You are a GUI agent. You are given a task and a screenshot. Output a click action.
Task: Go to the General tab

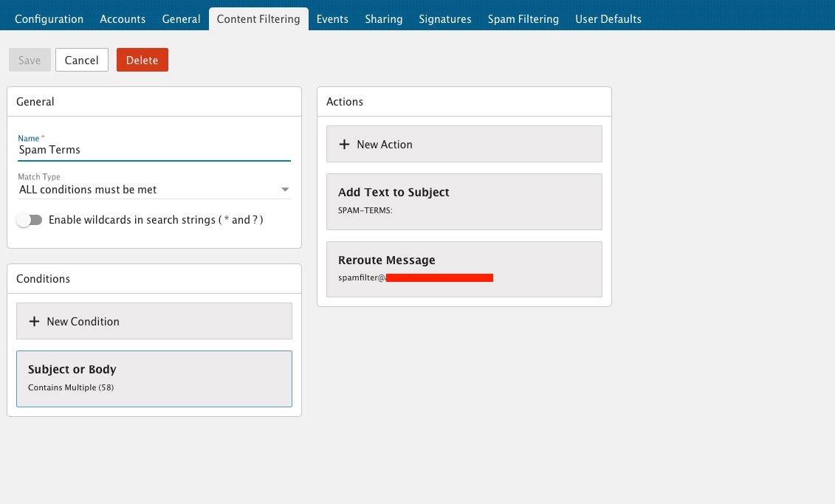point(181,19)
